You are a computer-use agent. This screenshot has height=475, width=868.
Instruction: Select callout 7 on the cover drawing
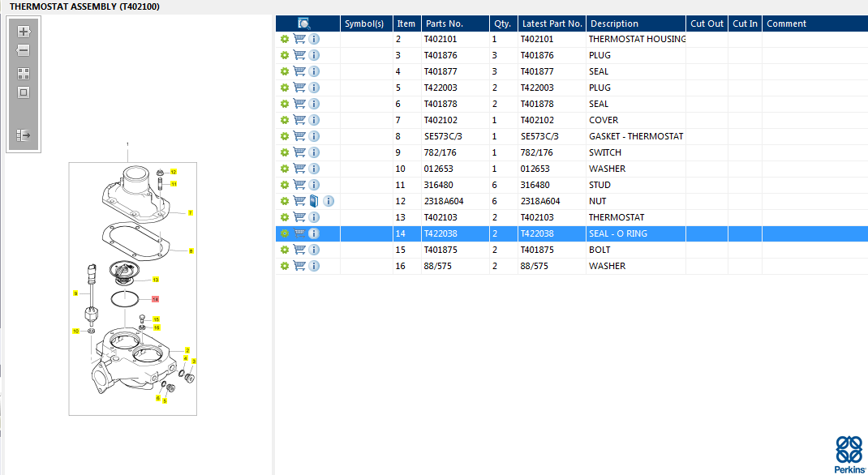[x=191, y=213]
